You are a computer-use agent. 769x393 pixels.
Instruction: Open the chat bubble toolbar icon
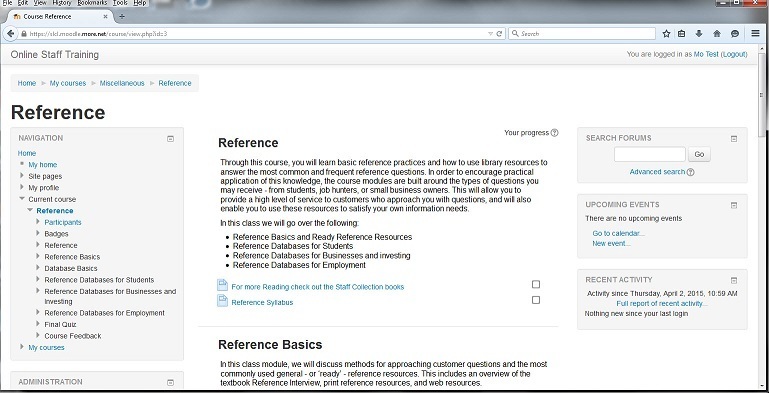pyautogui.click(x=735, y=34)
